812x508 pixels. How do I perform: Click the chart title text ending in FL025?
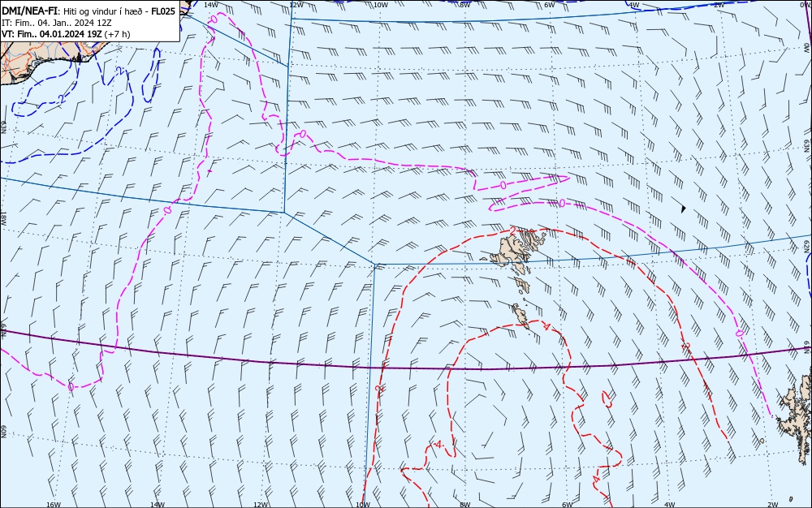(x=89, y=11)
